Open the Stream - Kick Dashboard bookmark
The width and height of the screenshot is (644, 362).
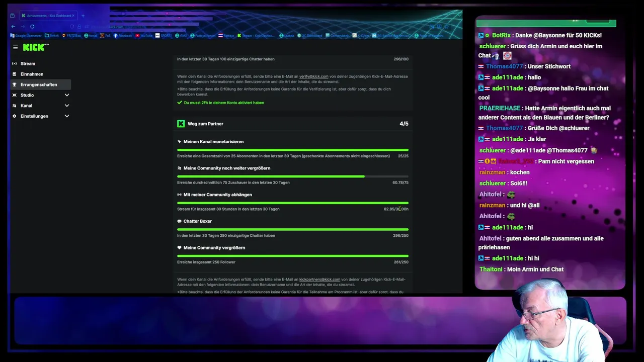[x=257, y=36]
